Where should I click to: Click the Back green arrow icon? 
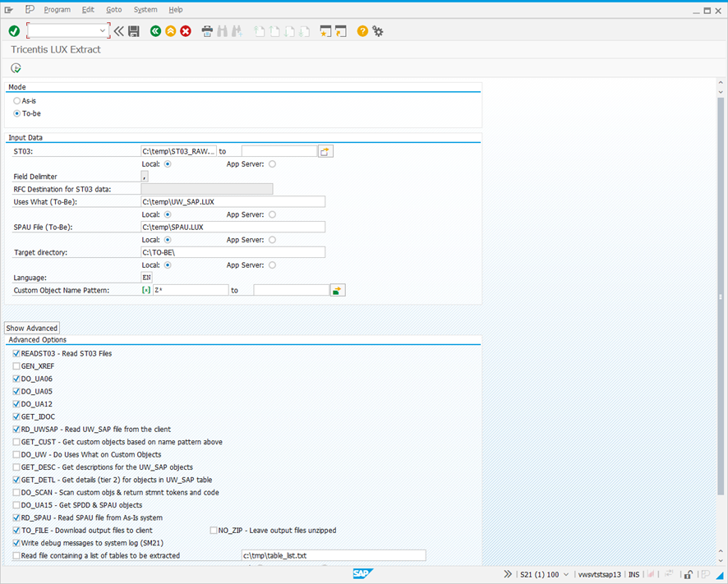155,31
